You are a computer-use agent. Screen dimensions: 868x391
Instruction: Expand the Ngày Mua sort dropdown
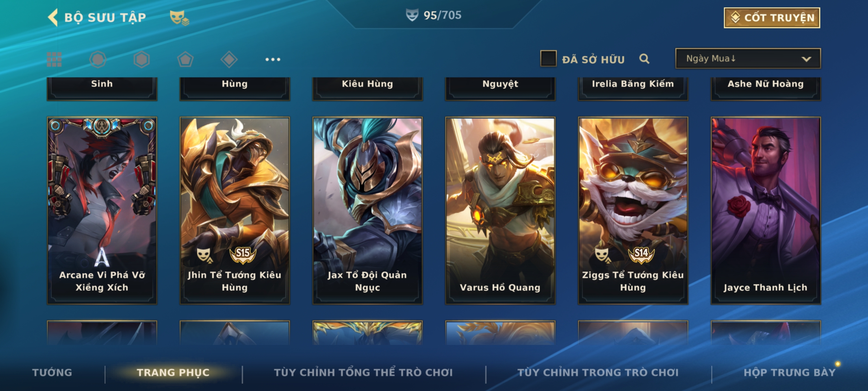748,58
